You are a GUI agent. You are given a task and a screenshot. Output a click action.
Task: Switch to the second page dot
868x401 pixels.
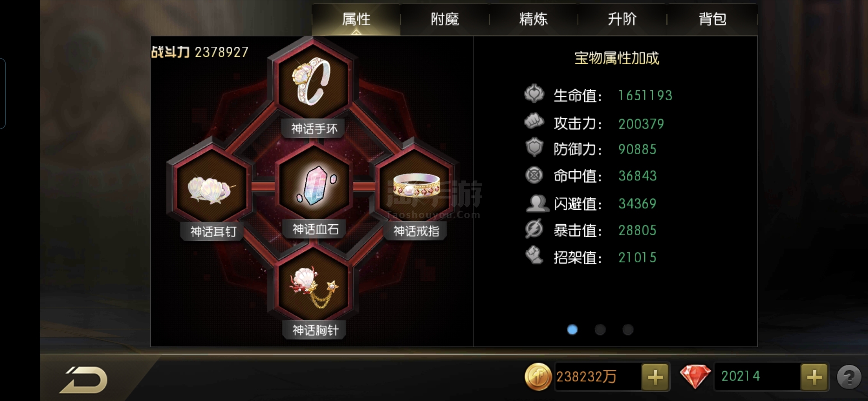(x=600, y=329)
